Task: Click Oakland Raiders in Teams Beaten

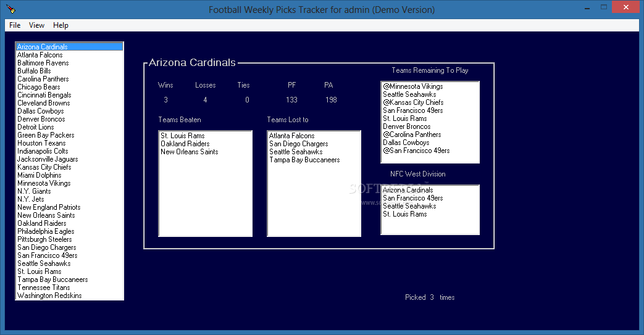Action: coord(205,144)
